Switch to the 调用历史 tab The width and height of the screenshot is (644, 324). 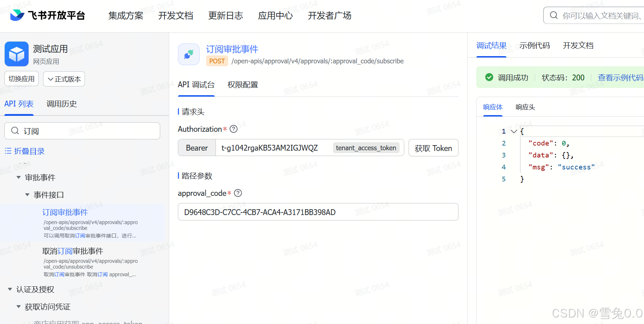click(x=62, y=104)
